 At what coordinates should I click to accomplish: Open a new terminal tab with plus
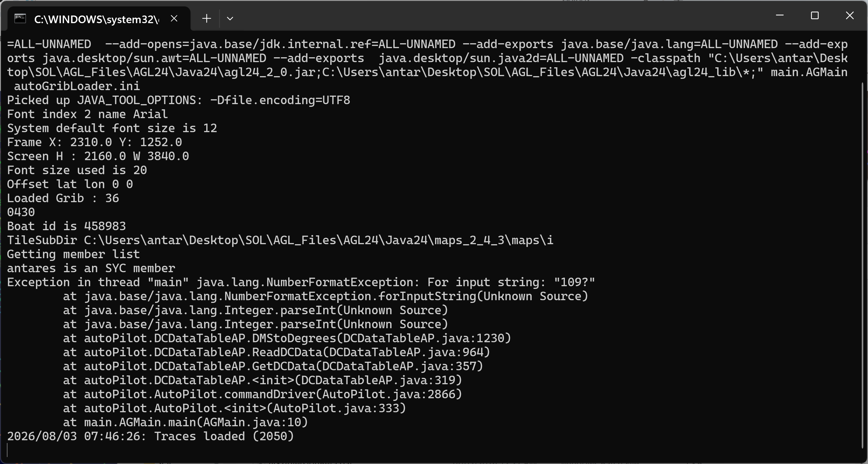[x=207, y=19]
